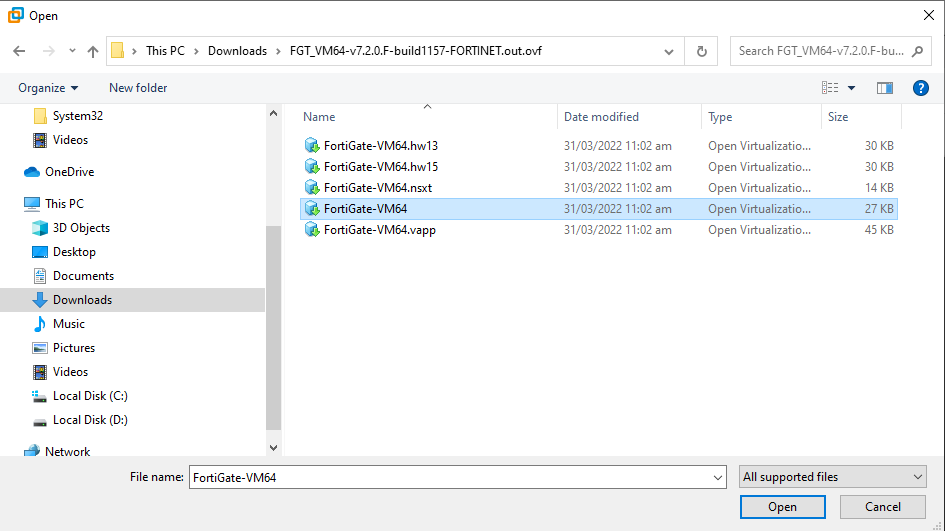Viewport: 945px width, 531px height.
Task: Click the Music note icon
Action: [x=40, y=324]
